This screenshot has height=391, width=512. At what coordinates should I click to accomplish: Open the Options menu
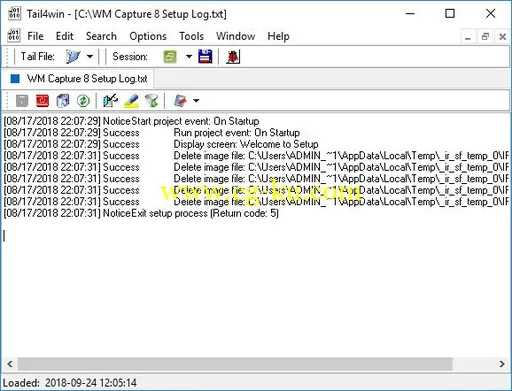click(148, 36)
